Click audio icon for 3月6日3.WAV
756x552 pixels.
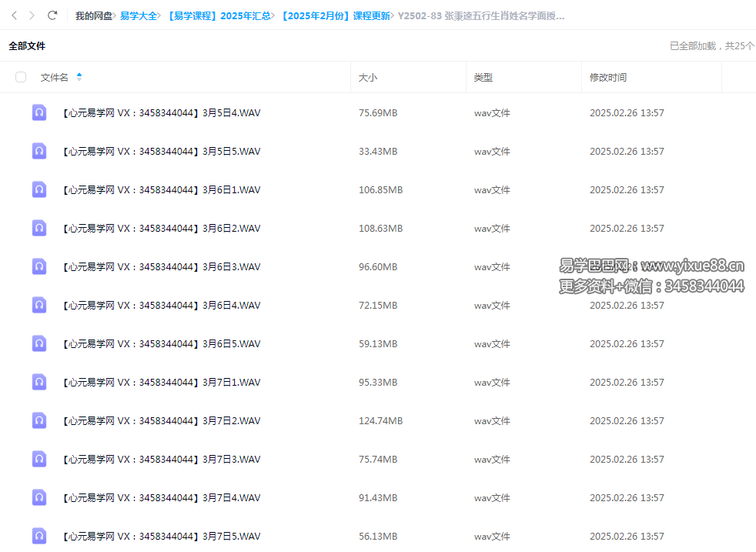point(39,266)
